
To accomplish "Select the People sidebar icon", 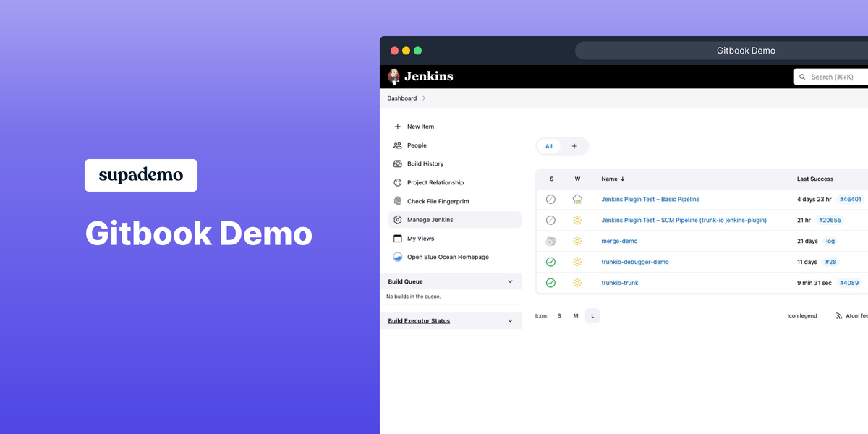I will tap(397, 145).
